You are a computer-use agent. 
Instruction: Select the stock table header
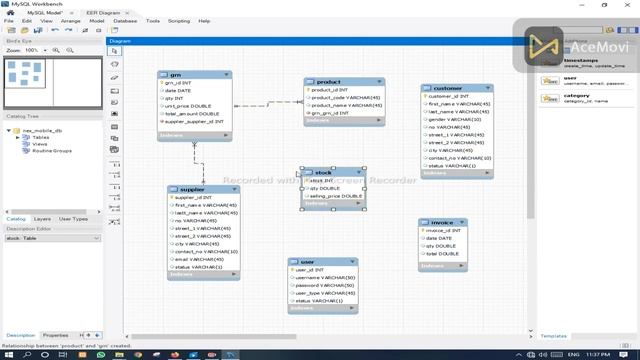333,173
